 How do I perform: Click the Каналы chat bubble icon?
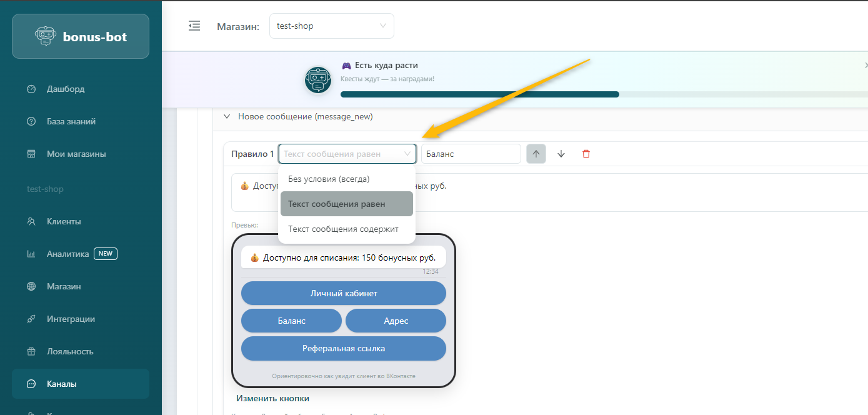pyautogui.click(x=31, y=384)
